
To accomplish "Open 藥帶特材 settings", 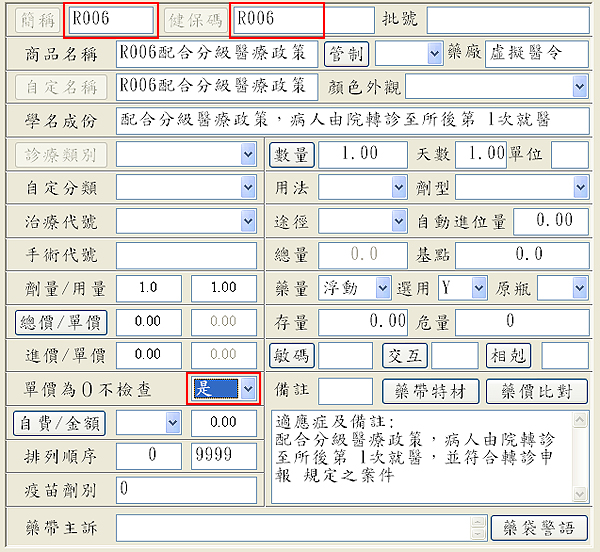I will coord(431,390).
